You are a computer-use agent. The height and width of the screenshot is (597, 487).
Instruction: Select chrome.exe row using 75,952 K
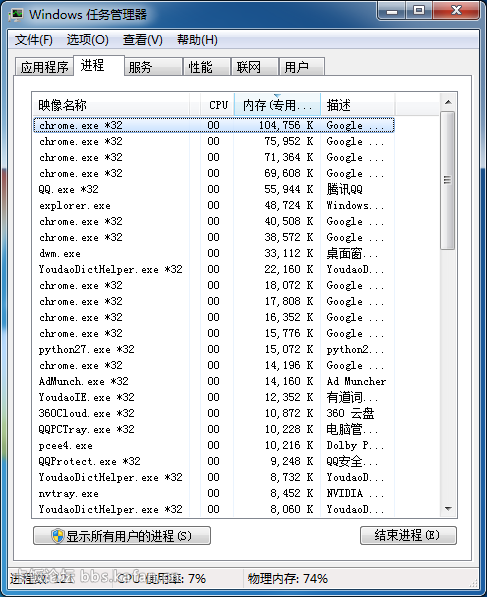pos(214,141)
